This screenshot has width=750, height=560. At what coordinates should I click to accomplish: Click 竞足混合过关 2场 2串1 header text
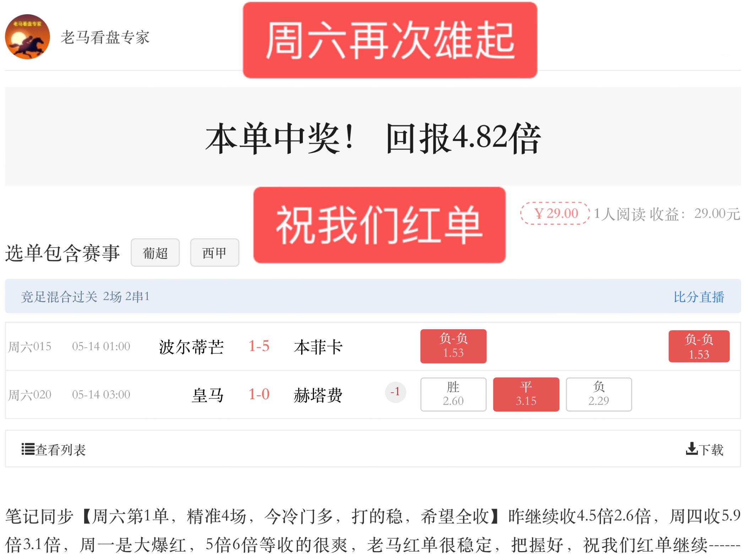tap(85, 297)
